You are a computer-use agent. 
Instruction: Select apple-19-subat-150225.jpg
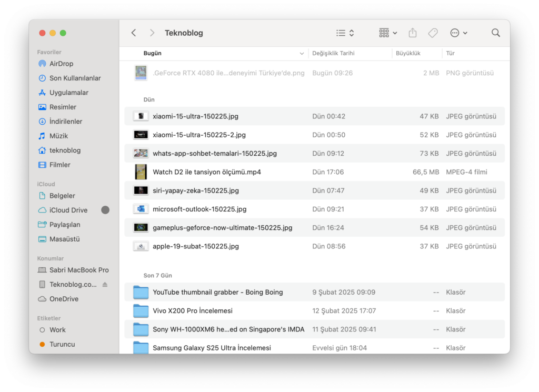(315, 246)
